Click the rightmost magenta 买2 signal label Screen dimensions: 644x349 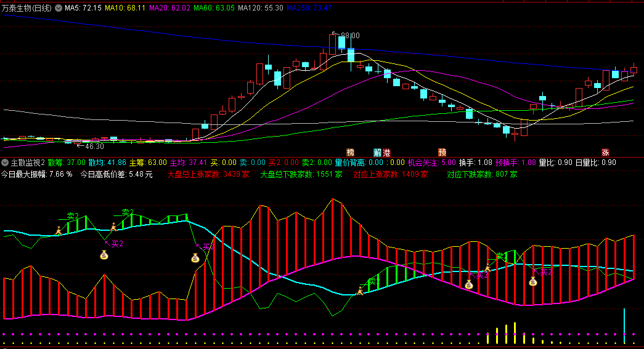tap(546, 272)
